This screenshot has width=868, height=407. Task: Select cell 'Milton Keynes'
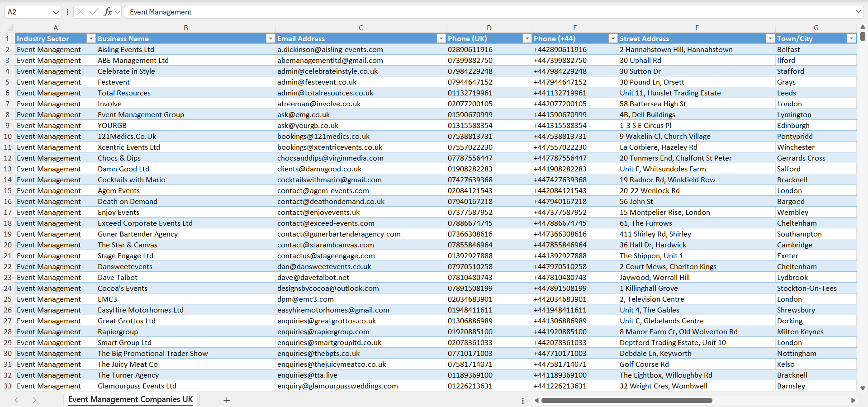click(816, 331)
